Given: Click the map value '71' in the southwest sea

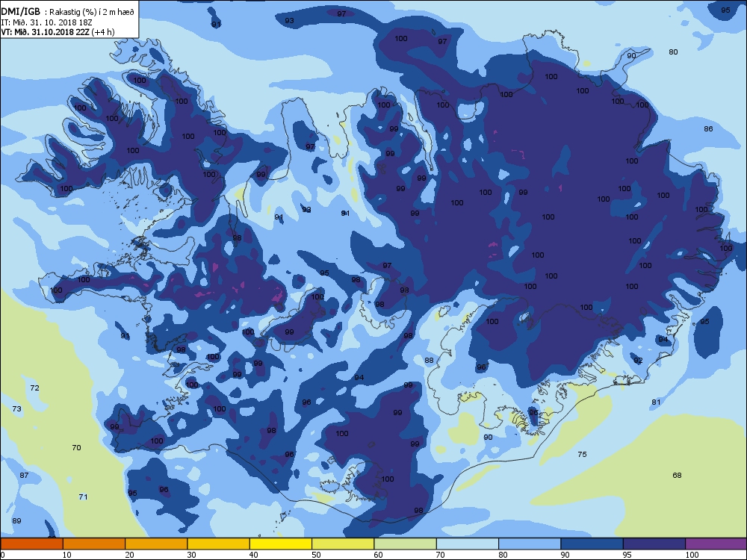Looking at the screenshot, I should coord(83,497).
